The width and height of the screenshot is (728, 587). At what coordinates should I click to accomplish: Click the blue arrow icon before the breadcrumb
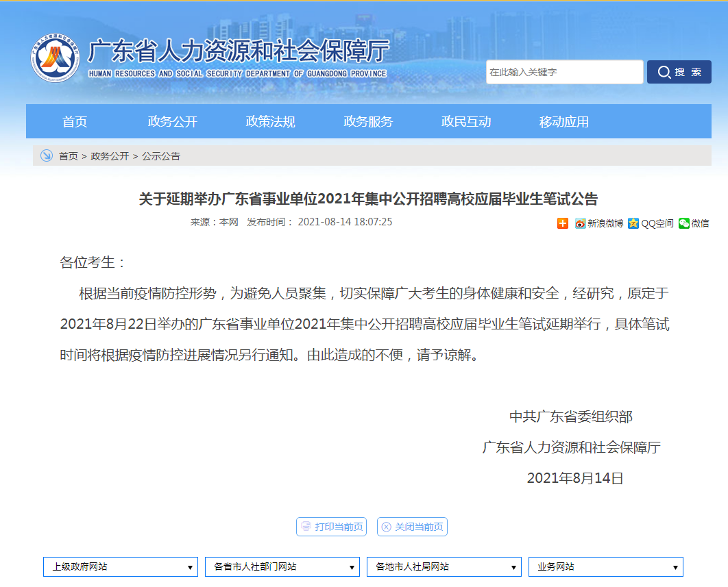point(46,155)
